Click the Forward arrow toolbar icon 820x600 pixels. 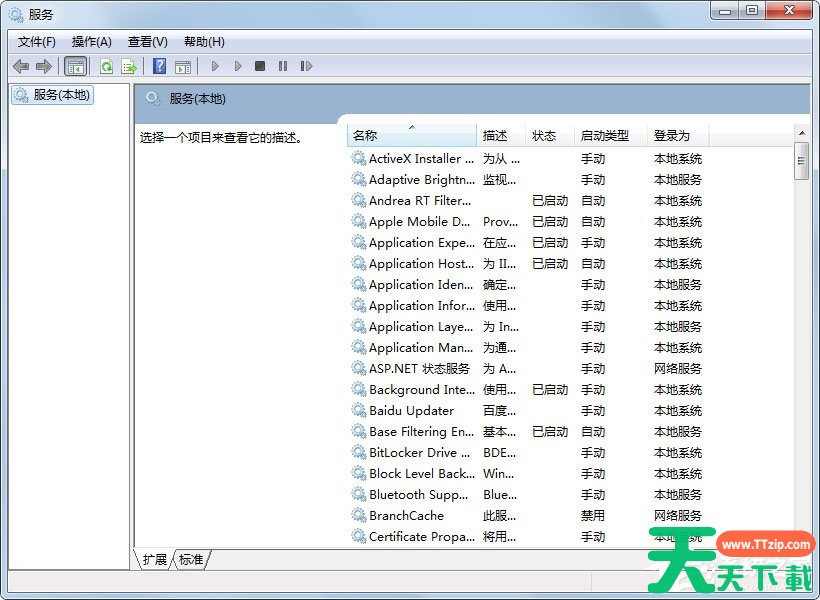coord(44,66)
